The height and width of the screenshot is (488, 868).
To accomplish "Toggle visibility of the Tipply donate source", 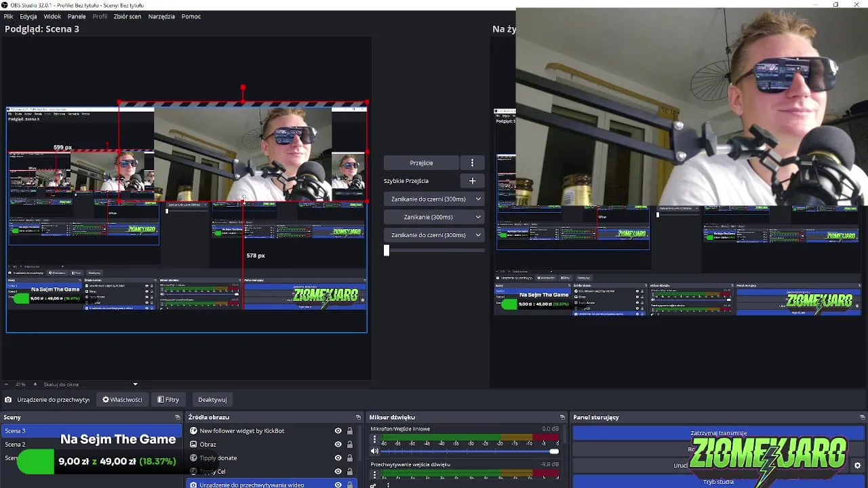I will coord(338,458).
